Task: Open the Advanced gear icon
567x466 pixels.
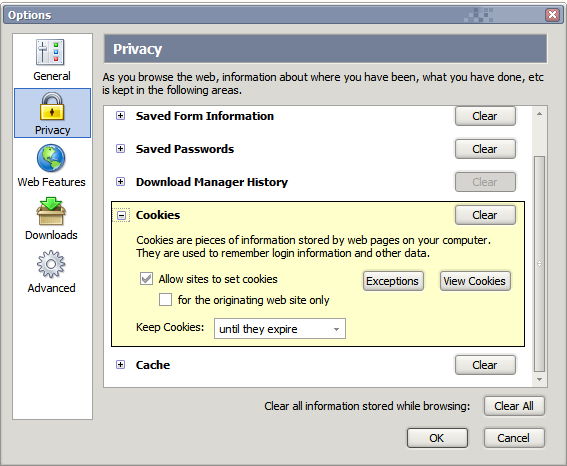Action: point(51,264)
